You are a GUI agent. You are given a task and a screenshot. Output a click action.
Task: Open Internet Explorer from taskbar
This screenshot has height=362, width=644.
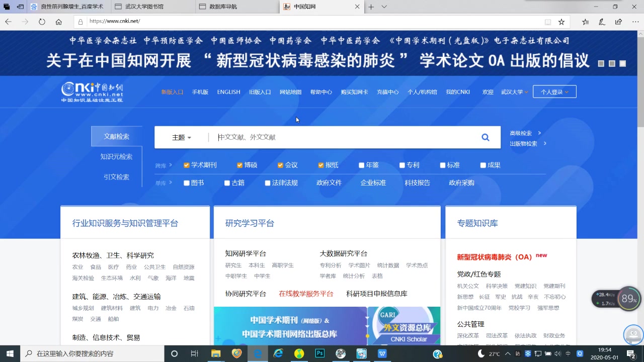click(278, 353)
